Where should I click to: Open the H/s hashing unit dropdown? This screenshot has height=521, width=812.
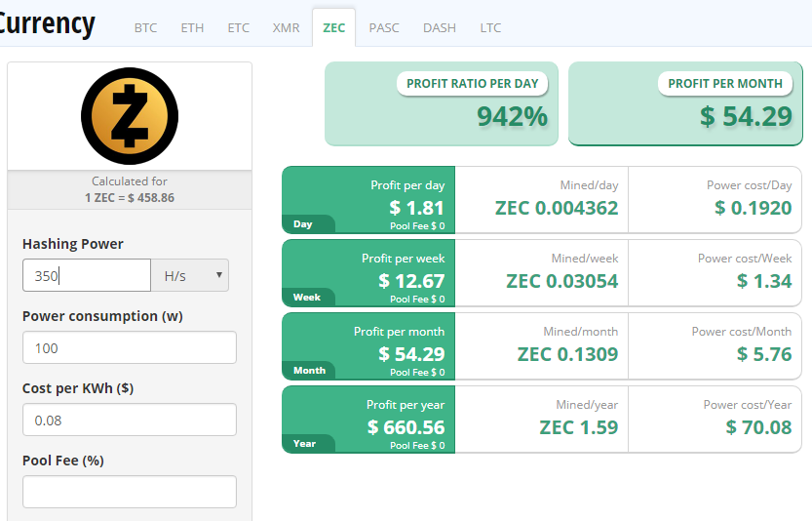pos(190,276)
